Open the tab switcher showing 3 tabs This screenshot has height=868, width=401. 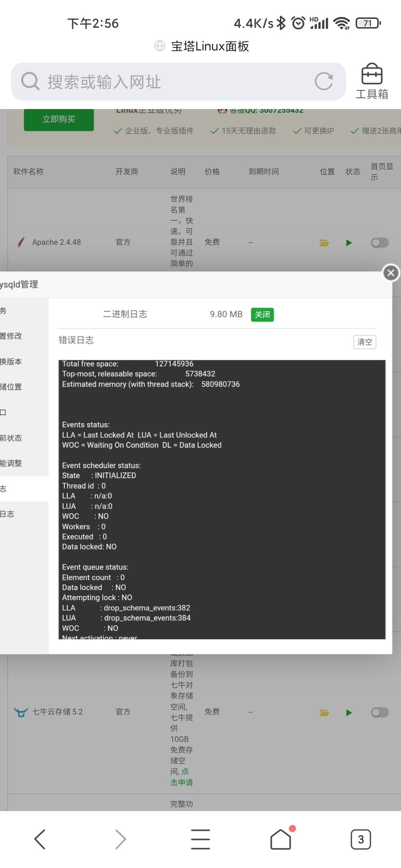(x=361, y=839)
